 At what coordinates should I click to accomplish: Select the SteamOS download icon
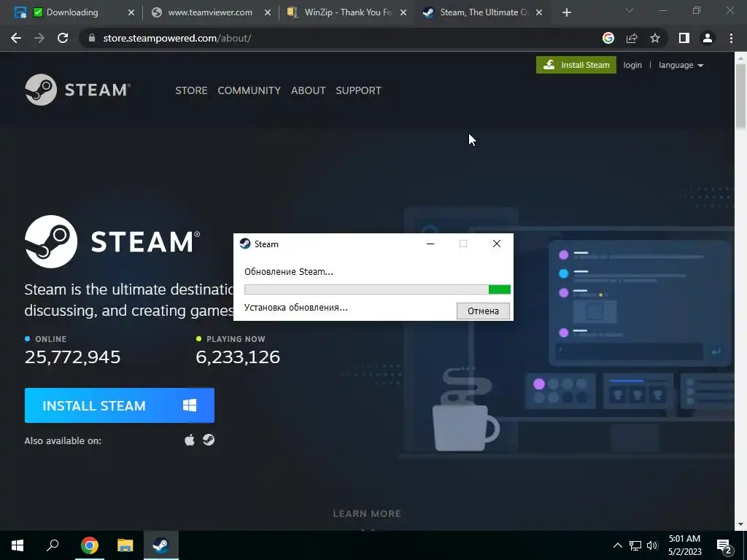209,440
